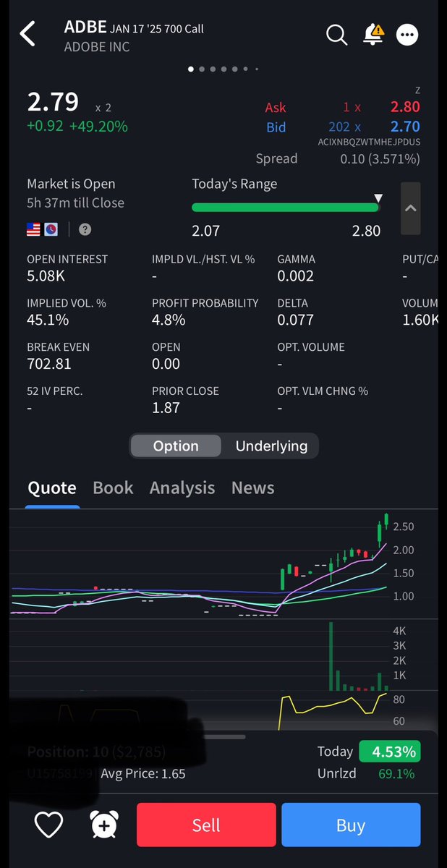Viewport: 447px width, 868px height.
Task: Open the News tab
Action: pos(252,488)
